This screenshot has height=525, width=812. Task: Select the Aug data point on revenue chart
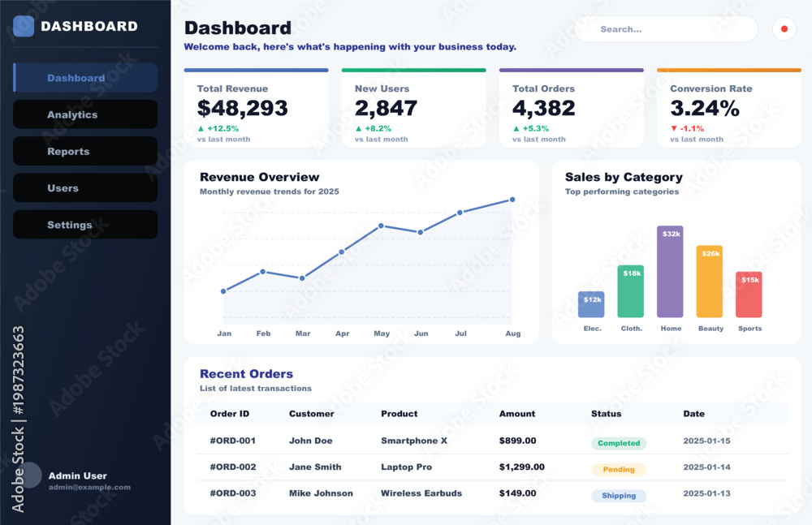coord(512,200)
